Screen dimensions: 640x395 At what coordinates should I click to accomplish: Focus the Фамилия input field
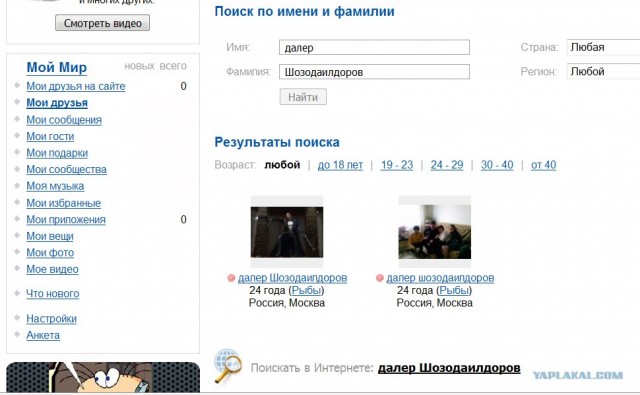(x=374, y=72)
